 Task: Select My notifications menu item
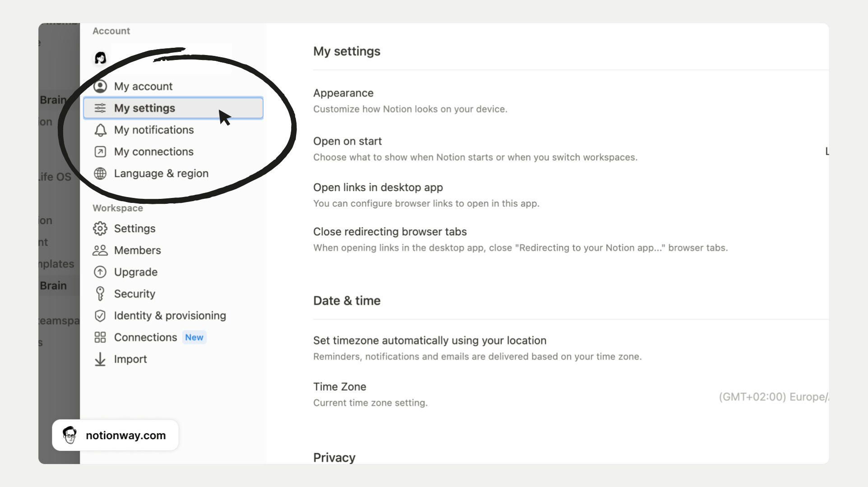coord(154,130)
